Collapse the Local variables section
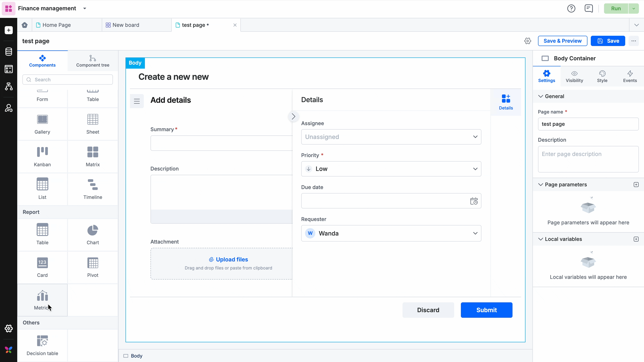 point(540,239)
